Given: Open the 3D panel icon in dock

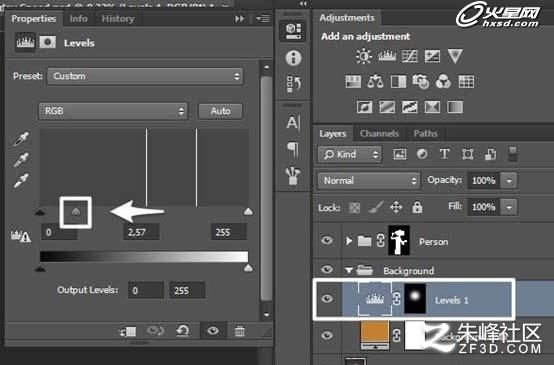Looking at the screenshot, I should point(293,31).
